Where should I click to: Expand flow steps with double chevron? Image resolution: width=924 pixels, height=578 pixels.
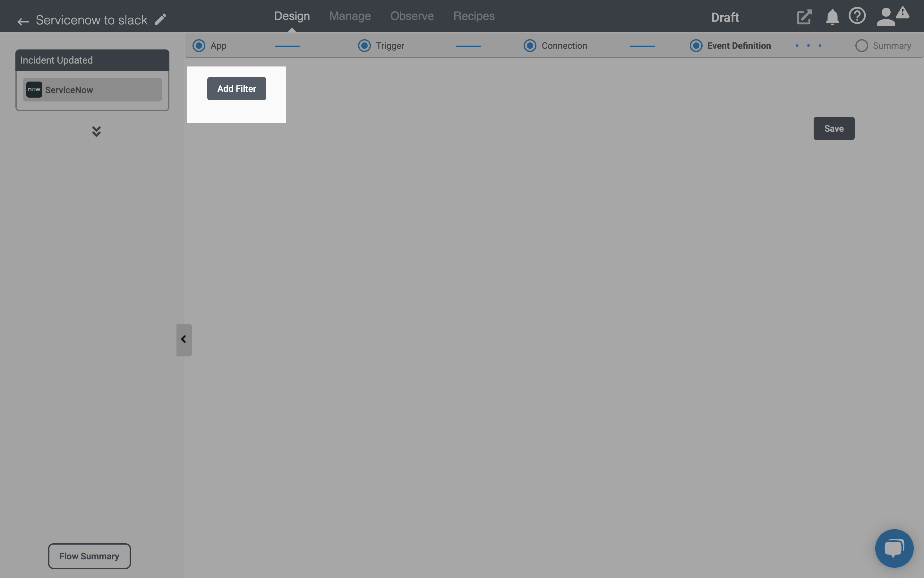pos(96,132)
